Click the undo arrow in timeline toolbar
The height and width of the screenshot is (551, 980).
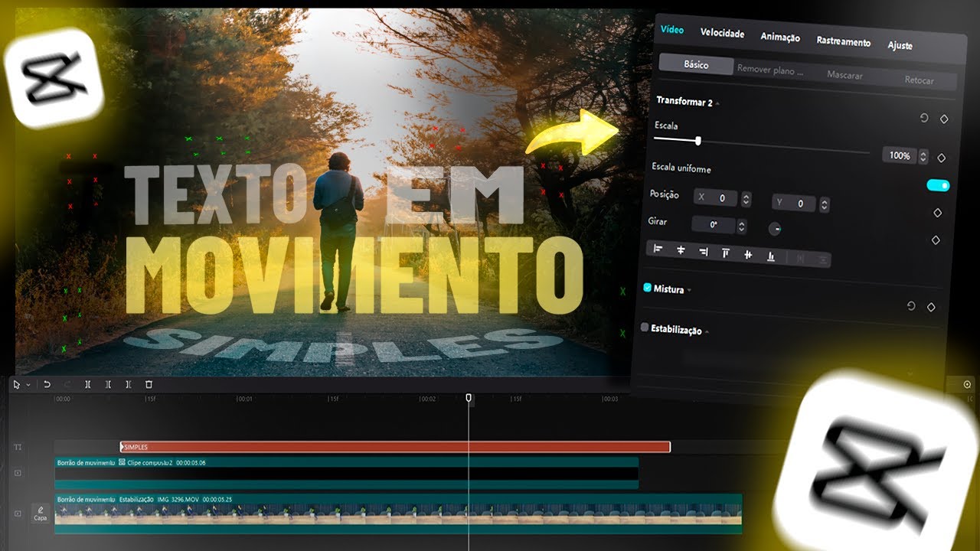(47, 384)
